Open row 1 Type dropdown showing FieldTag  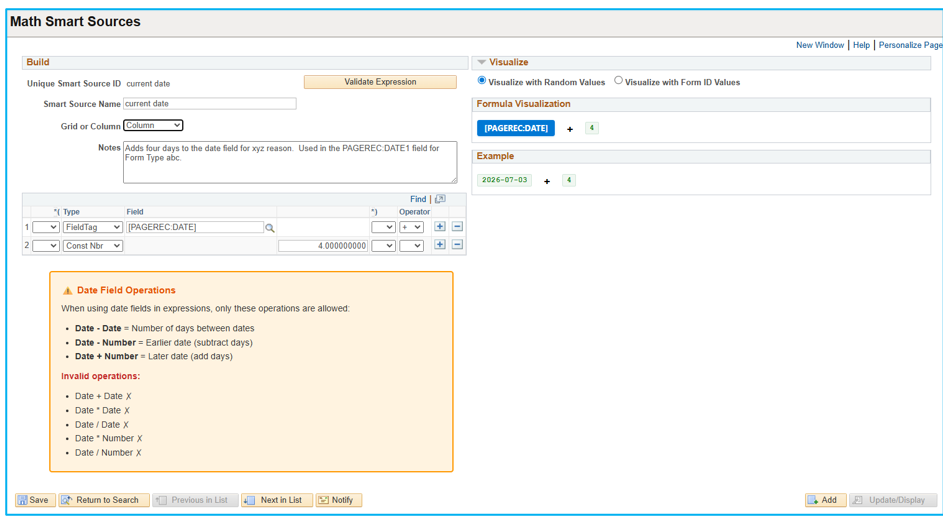coord(93,227)
